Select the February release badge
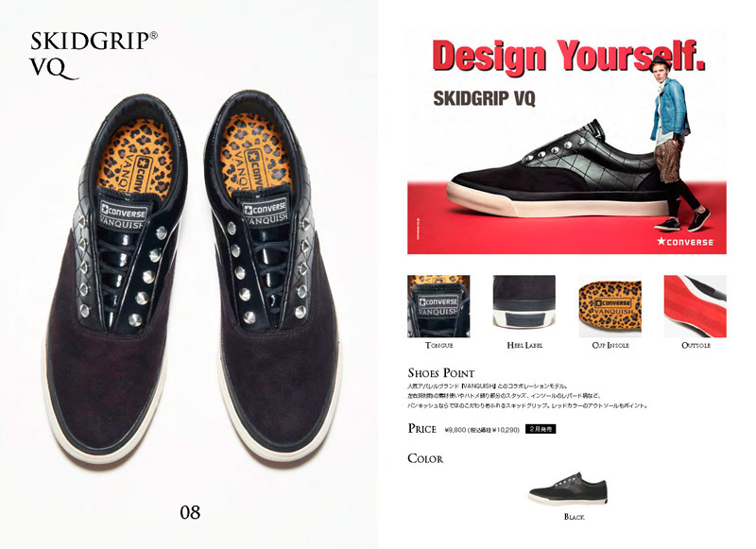The height and width of the screenshot is (549, 756). [x=540, y=429]
